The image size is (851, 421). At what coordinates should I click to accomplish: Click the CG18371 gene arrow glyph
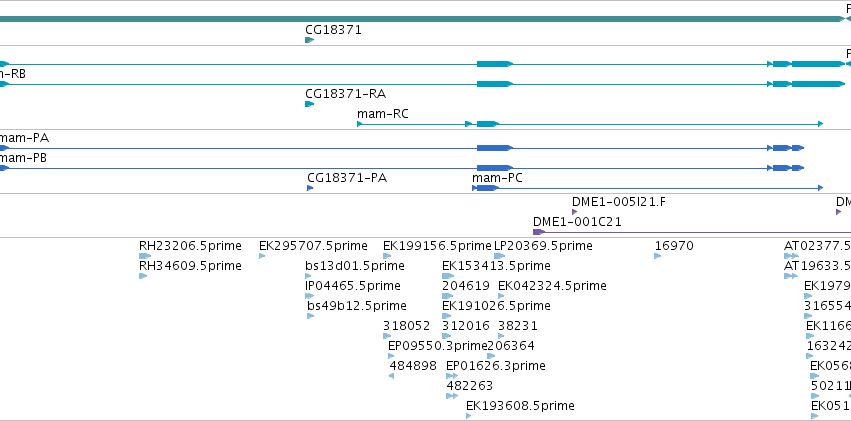point(309,40)
